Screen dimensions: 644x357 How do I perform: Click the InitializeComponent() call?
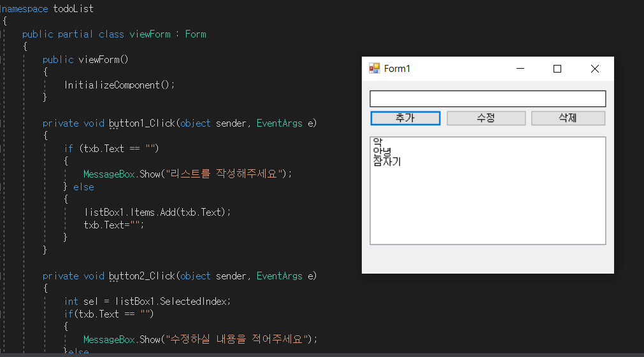pyautogui.click(x=120, y=85)
